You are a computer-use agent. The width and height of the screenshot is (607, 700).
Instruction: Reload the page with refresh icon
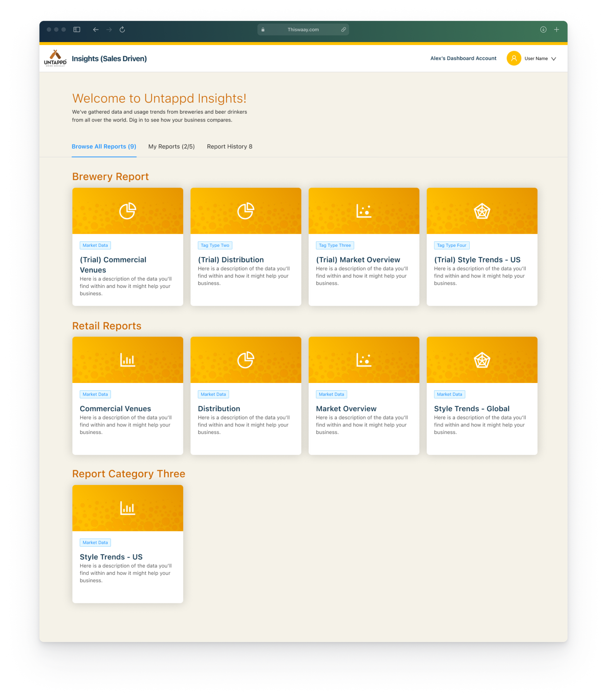[122, 29]
